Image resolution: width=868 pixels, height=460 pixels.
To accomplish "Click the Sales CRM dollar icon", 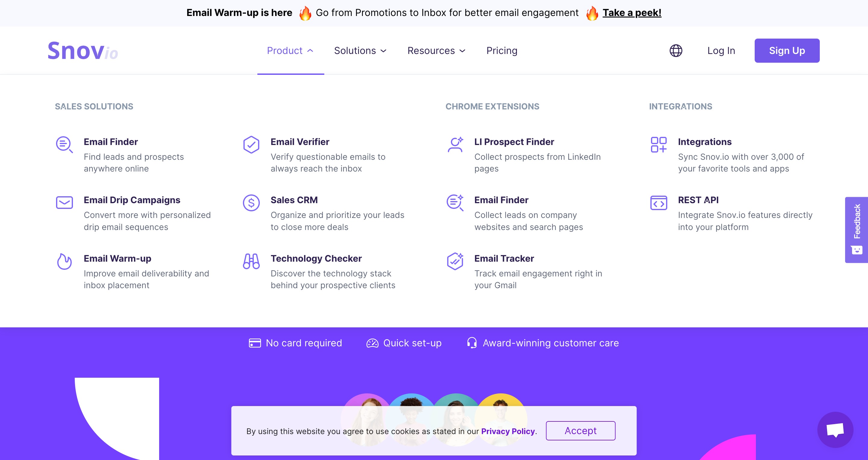I will pos(251,203).
